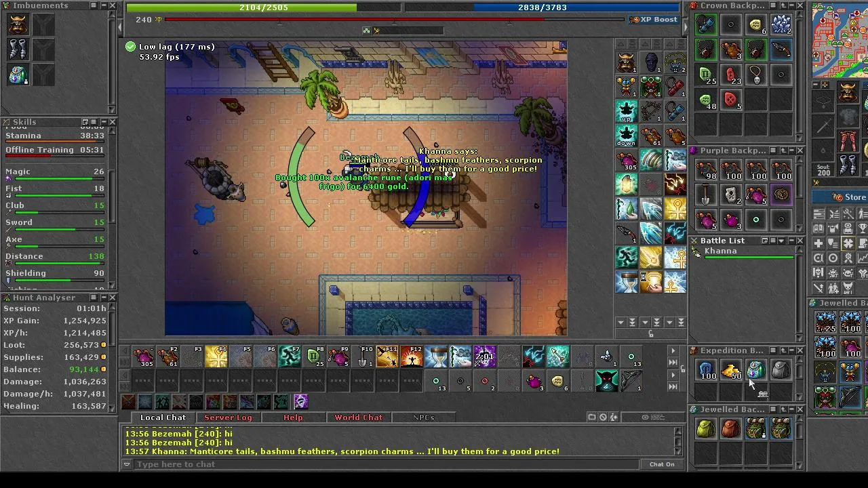Viewport: 868px width, 488px height.
Task: Click the 'up' levitate action icon
Action: (627, 111)
